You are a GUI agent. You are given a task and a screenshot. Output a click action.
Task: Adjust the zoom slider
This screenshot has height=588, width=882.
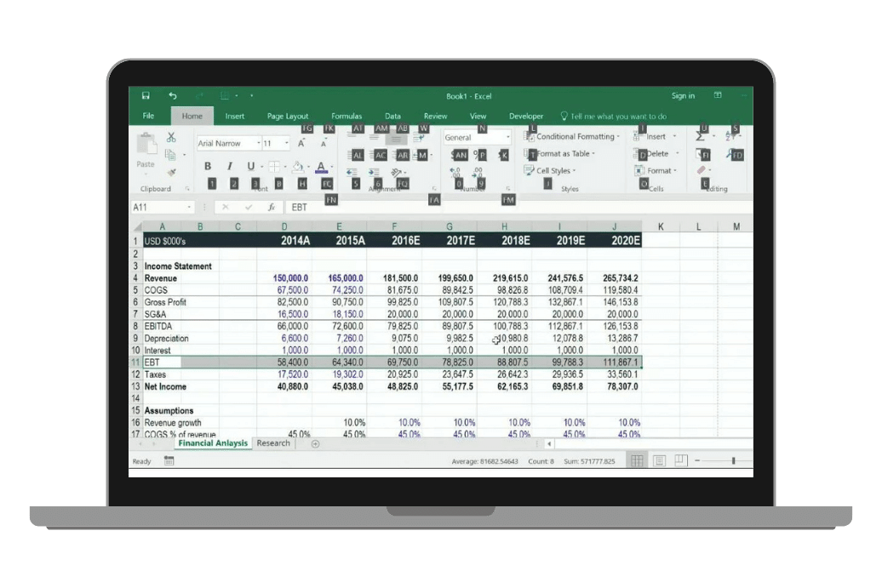tap(732, 460)
